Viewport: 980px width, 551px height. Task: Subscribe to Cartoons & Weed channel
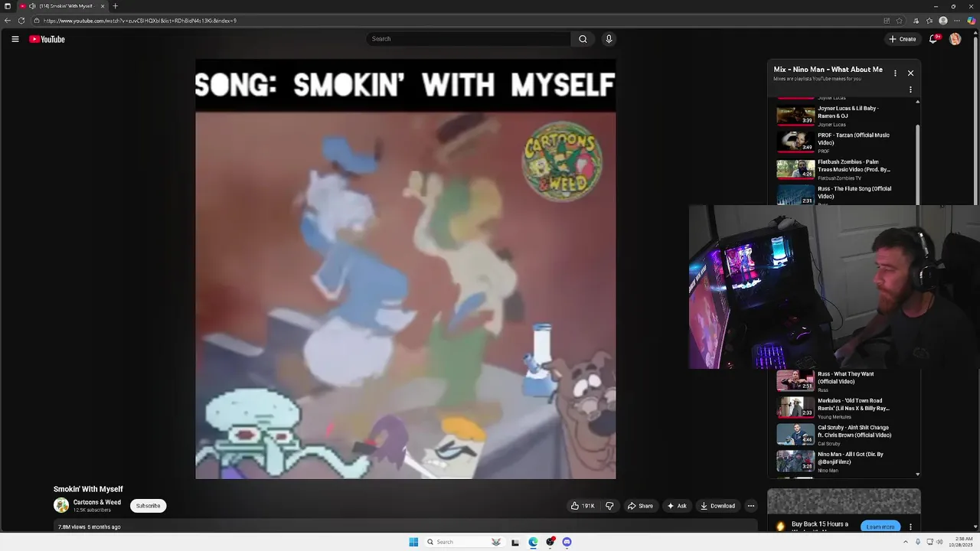click(x=148, y=506)
